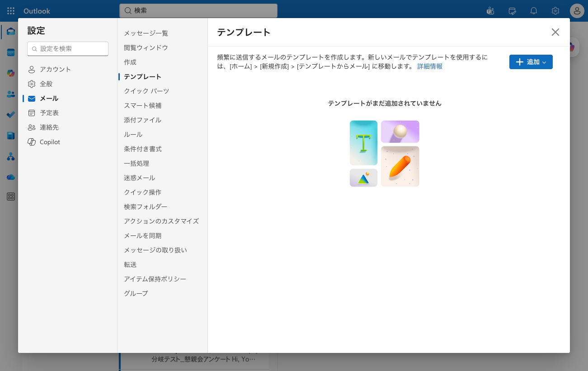Image resolution: width=588 pixels, height=371 pixels.
Task: Open notifications bell icon
Action: 534,11
